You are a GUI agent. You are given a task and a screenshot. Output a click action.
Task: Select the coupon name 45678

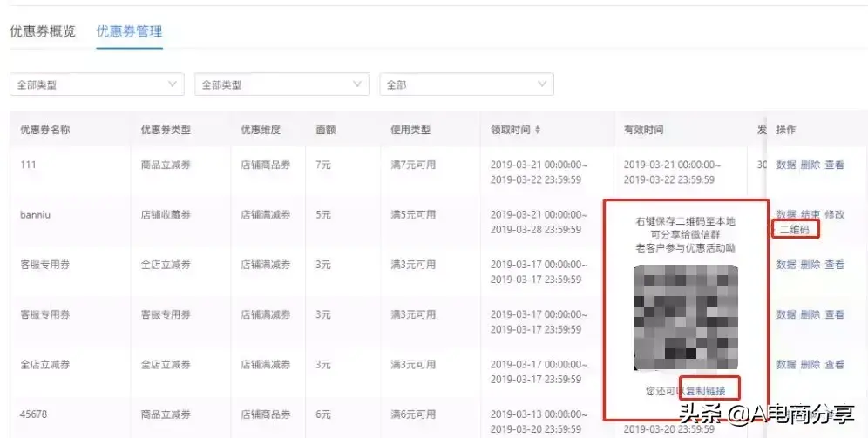tap(34, 414)
